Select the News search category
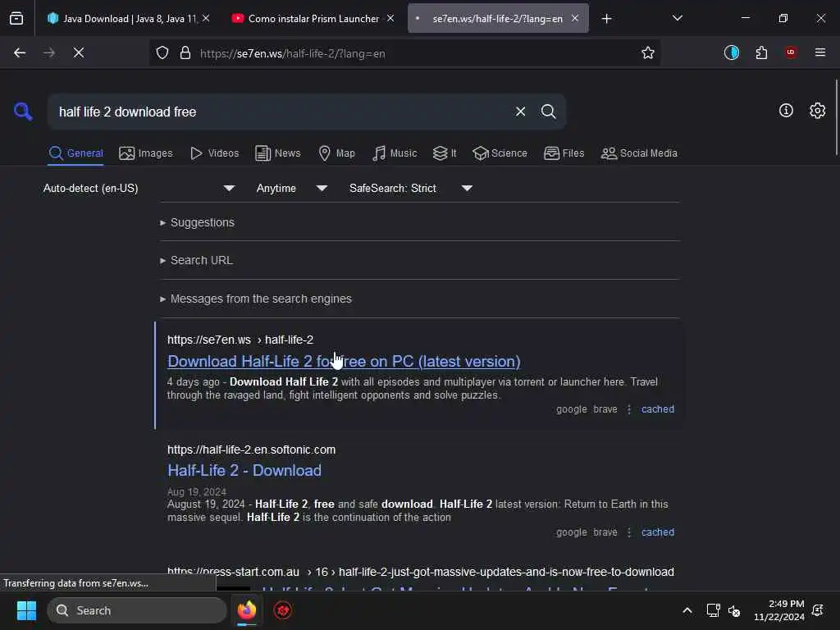 coord(277,153)
